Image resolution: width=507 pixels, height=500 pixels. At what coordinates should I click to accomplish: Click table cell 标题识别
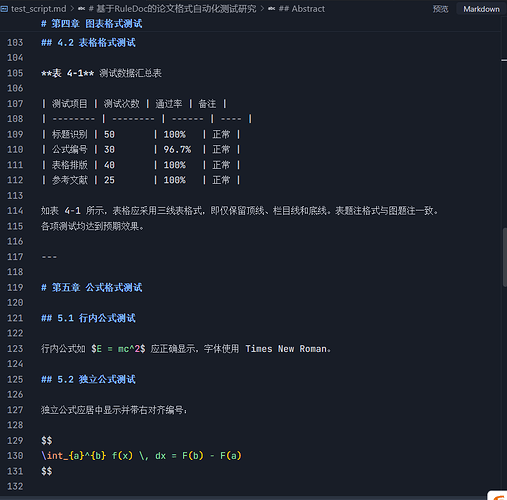(x=69, y=134)
